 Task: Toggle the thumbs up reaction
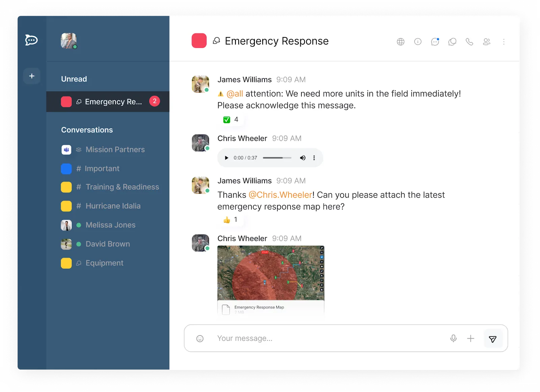(231, 220)
